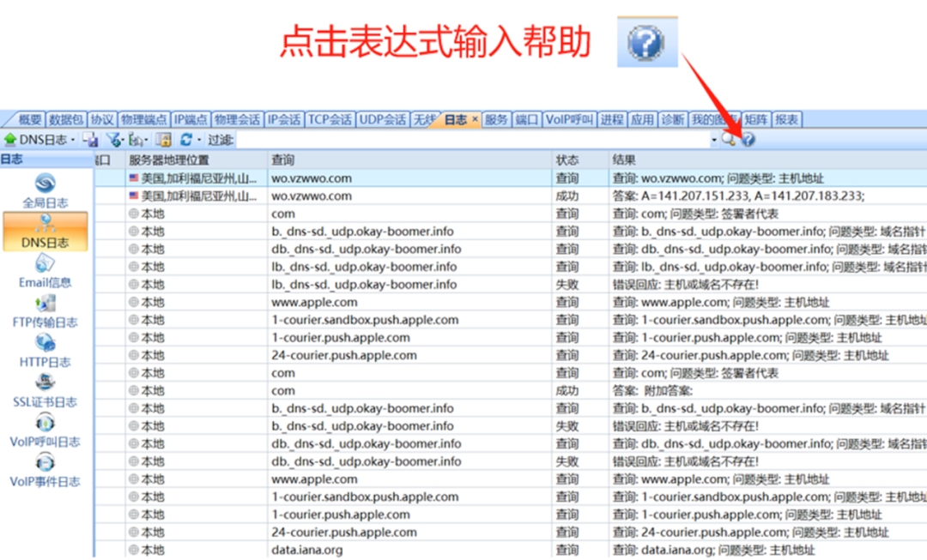Open the filter box history dropdown arrow
Viewport: 927px width, 560px height.
714,140
